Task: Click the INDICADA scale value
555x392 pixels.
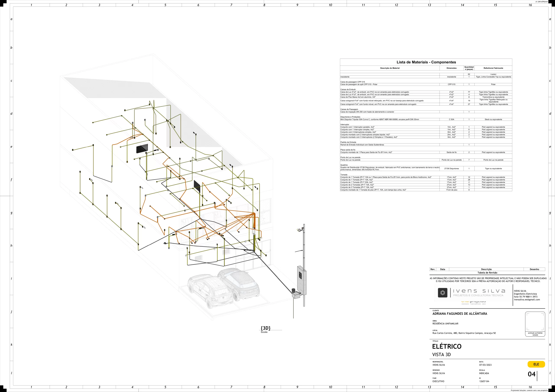Action: [x=484, y=373]
